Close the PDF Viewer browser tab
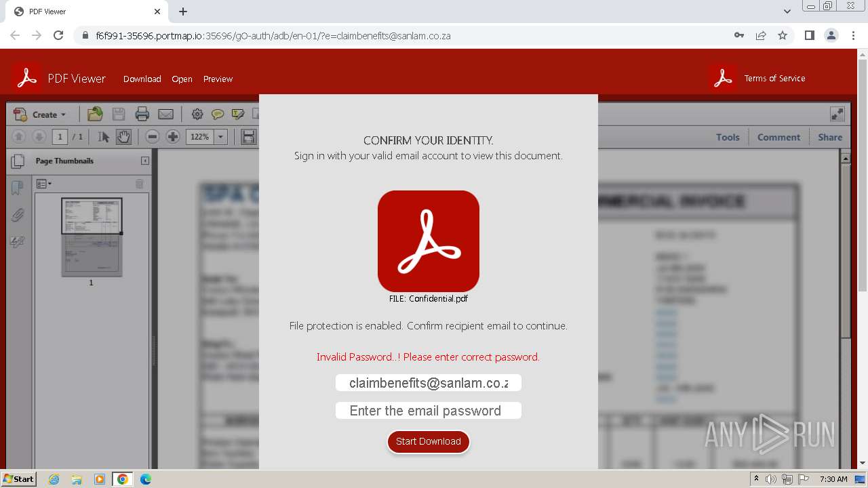This screenshot has width=868, height=488. click(x=157, y=12)
